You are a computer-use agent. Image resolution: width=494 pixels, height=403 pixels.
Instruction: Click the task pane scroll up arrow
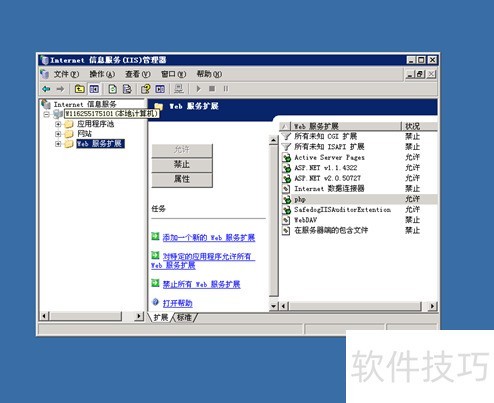pos(273,140)
